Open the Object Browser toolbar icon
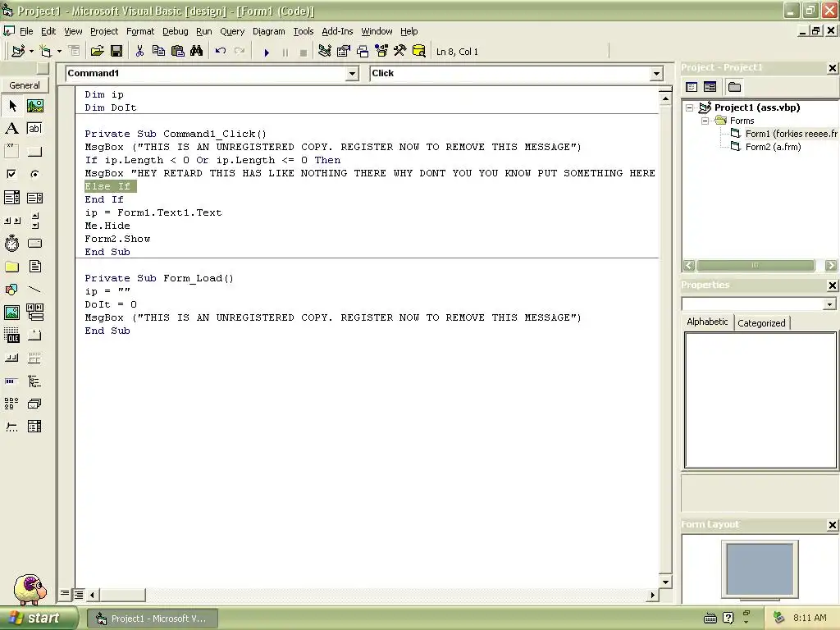Viewport: 840px width, 630px height. coord(381,52)
